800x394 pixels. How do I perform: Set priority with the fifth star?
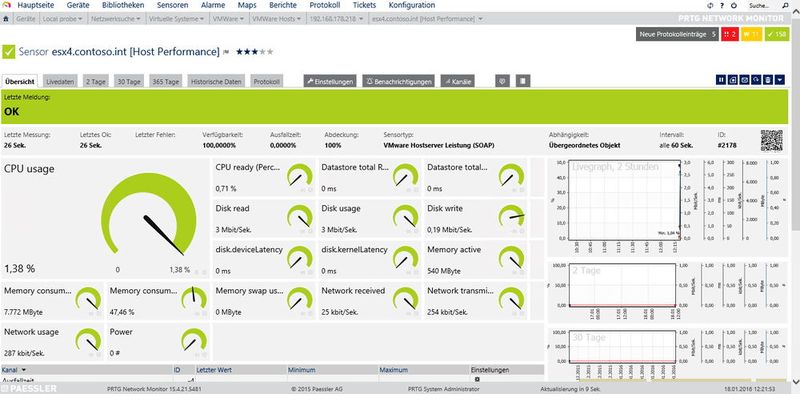click(x=270, y=52)
